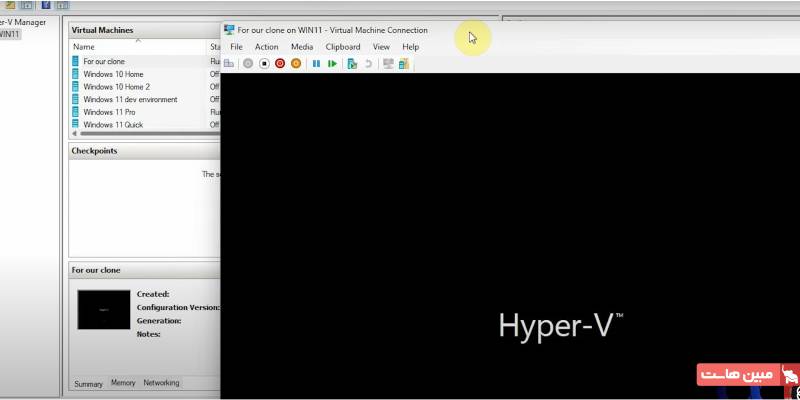Screen dimensions: 800x400
Task: Click the Virtual Machine Connection title bar icon
Action: pyautogui.click(x=229, y=30)
